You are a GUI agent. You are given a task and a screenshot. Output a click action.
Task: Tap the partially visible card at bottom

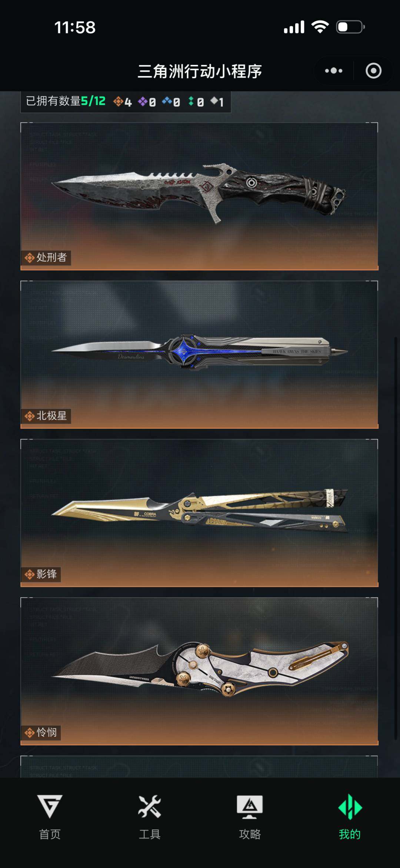point(199,766)
